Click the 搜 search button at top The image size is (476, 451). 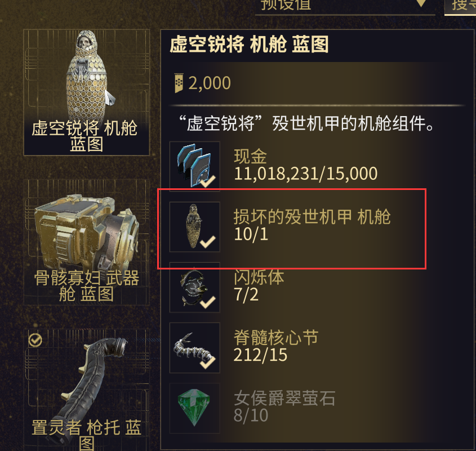pos(460,7)
